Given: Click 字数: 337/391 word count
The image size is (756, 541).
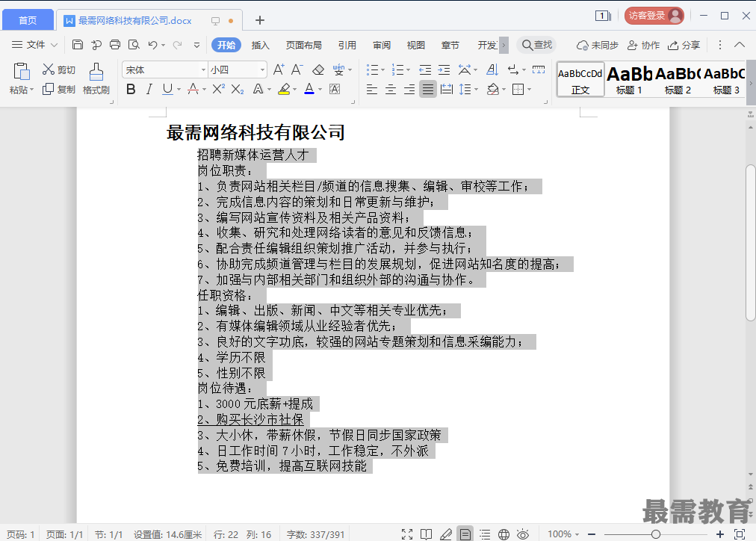Looking at the screenshot, I should click(316, 535).
